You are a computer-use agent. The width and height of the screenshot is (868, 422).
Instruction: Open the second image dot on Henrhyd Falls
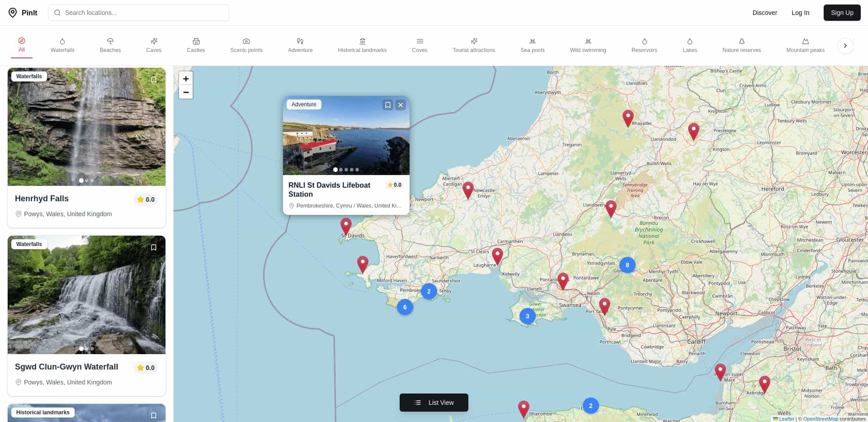point(87,180)
